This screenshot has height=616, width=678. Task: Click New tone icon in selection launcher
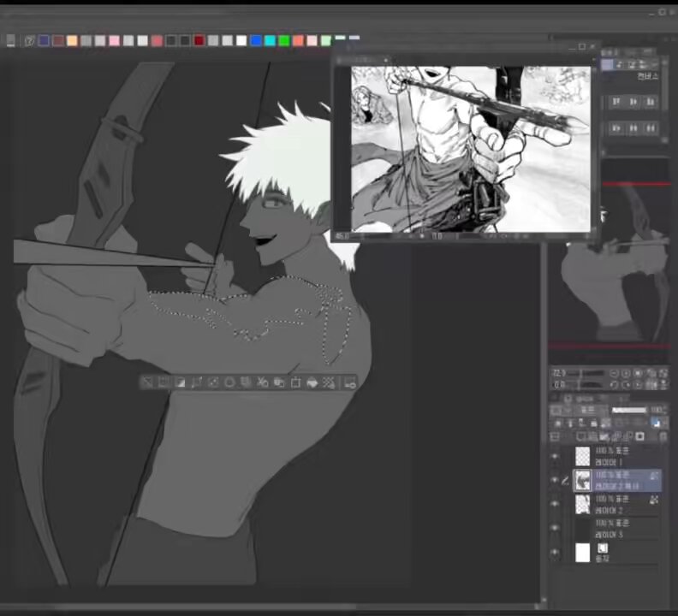click(x=329, y=382)
